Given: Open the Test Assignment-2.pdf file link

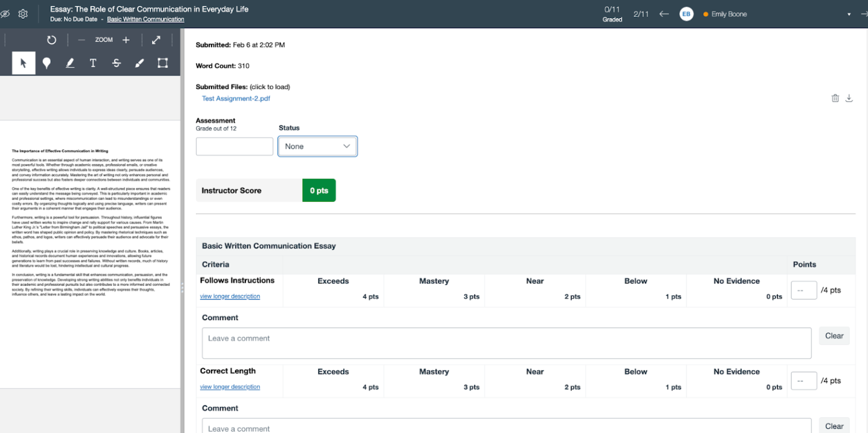Looking at the screenshot, I should pyautogui.click(x=236, y=98).
